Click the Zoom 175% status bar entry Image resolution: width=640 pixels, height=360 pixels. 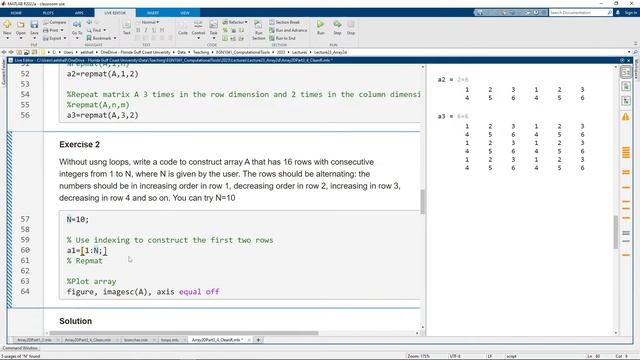point(418,356)
